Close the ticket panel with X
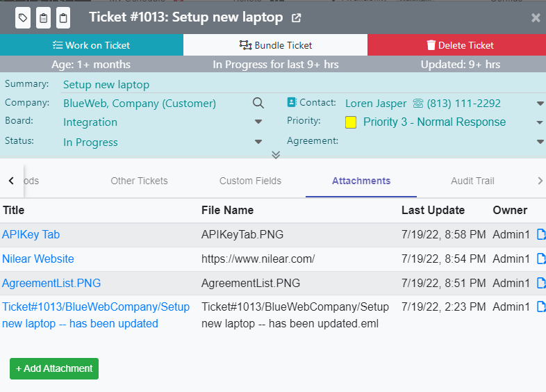The height and width of the screenshot is (392, 546). tap(536, 18)
